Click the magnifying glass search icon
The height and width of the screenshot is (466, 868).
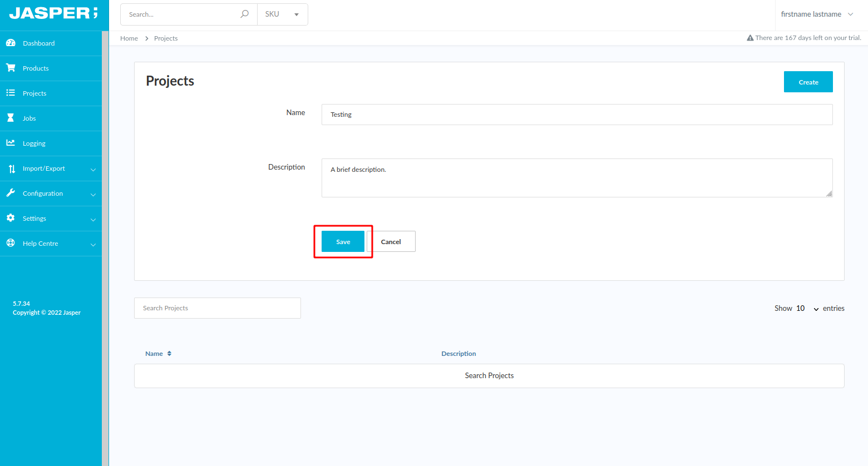pos(244,14)
